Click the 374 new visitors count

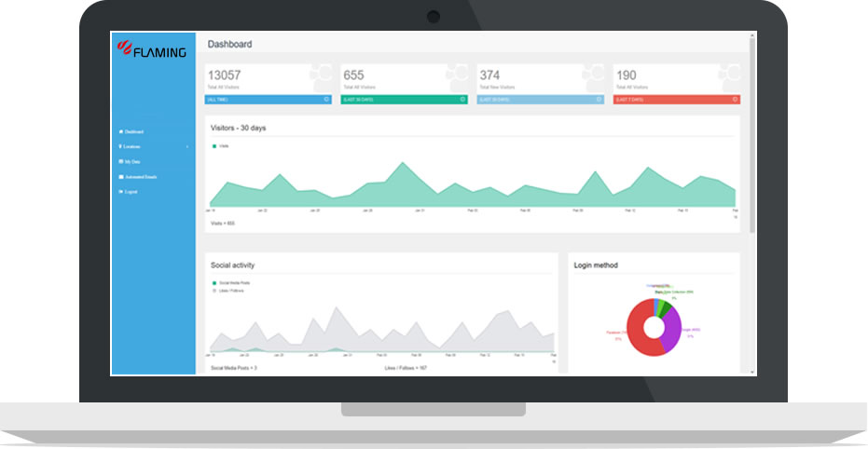(489, 75)
